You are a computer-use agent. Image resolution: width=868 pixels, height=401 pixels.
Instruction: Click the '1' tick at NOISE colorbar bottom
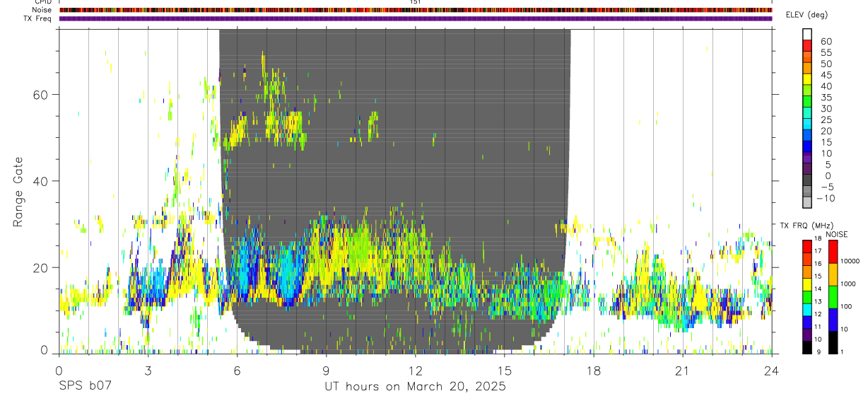pyautogui.click(x=842, y=351)
